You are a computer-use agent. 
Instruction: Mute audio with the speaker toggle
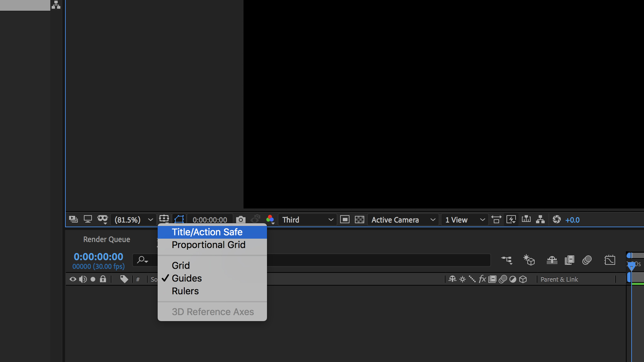83,279
